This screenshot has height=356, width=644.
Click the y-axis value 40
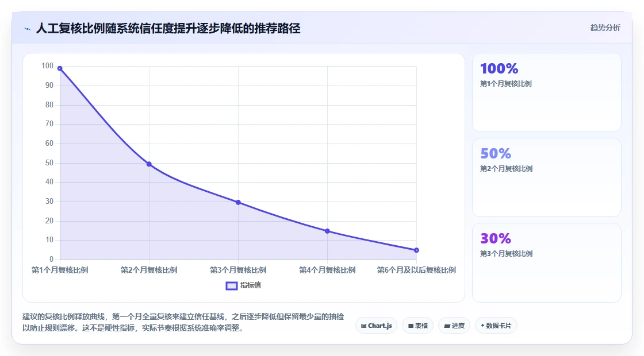click(x=49, y=181)
